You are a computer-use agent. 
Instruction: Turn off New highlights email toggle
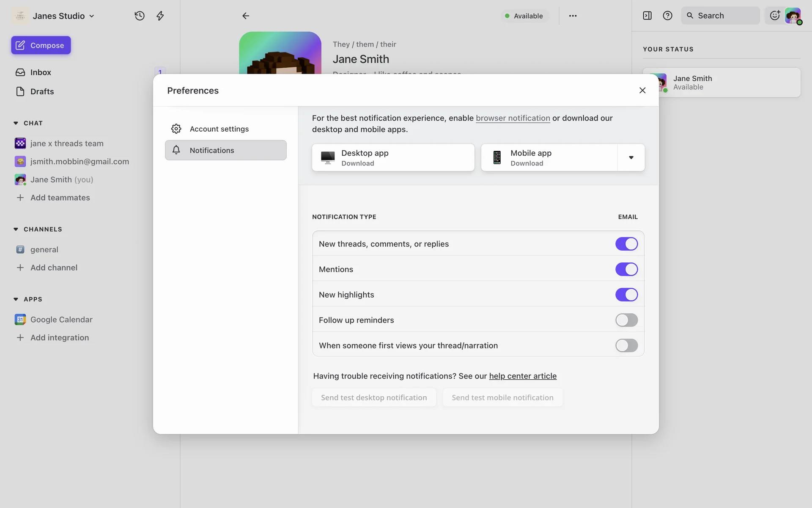[x=626, y=295]
